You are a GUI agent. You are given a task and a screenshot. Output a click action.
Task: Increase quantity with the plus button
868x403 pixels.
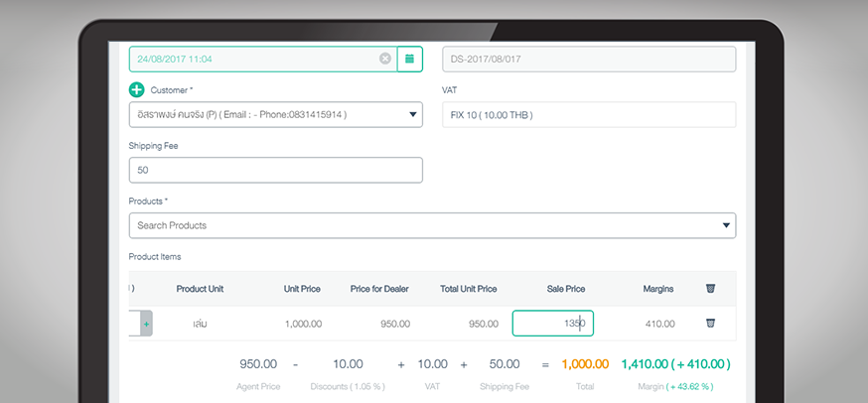147,324
